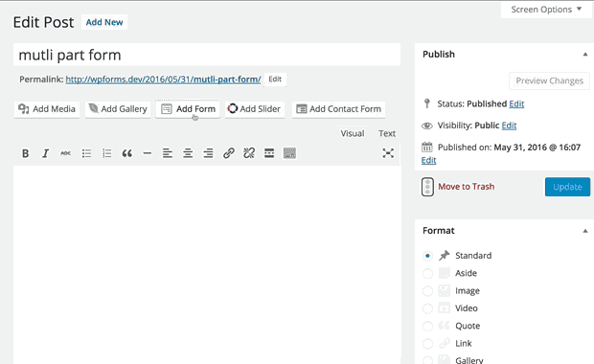The width and height of the screenshot is (594, 364).
Task: Click Preview Changes button
Action: click(x=549, y=81)
